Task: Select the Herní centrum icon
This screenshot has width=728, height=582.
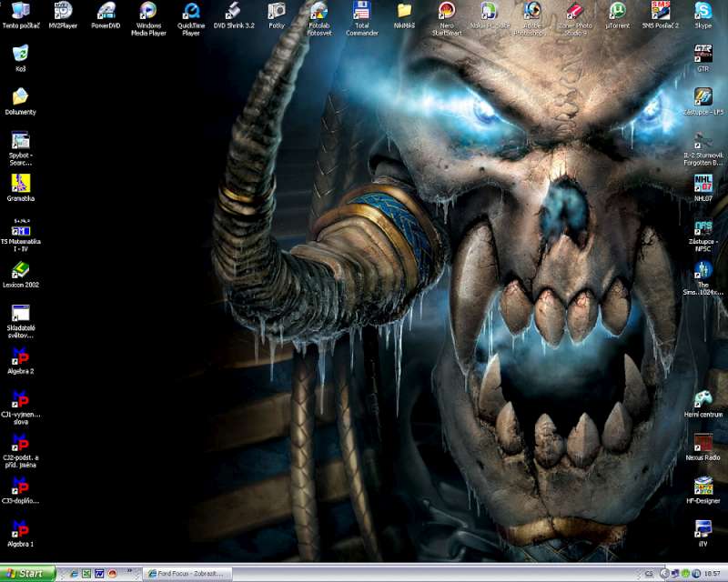Action: pyautogui.click(x=703, y=399)
